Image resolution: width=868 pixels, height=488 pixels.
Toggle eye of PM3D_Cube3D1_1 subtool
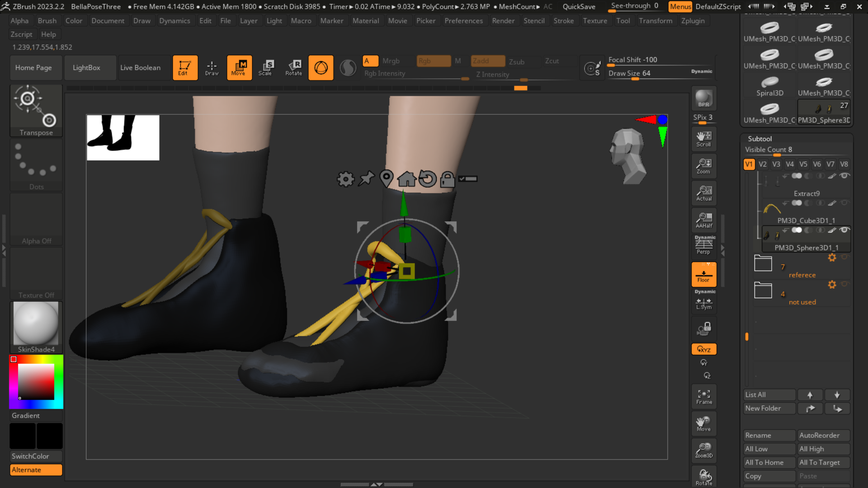click(844, 203)
